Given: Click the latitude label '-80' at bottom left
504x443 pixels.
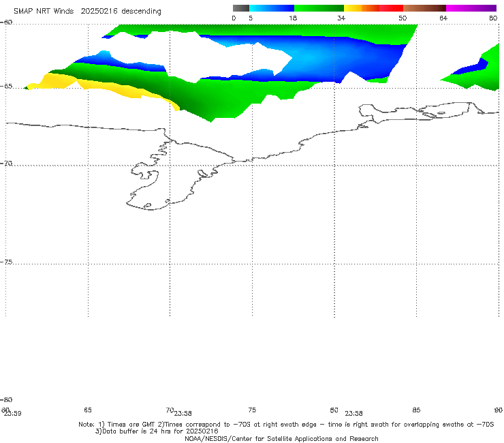Looking at the screenshot, I should pos(6,399).
